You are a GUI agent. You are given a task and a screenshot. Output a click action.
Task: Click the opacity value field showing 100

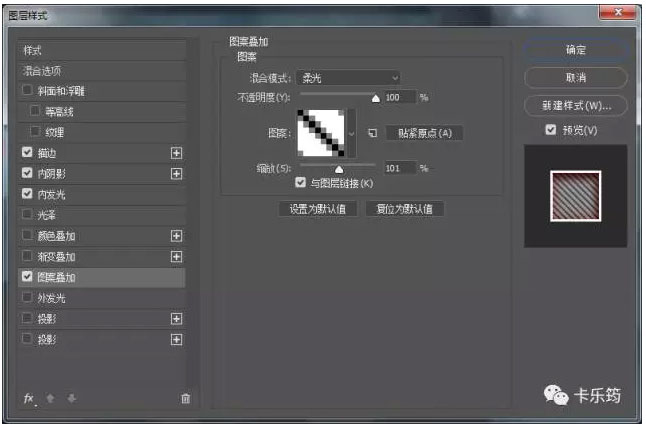(399, 97)
